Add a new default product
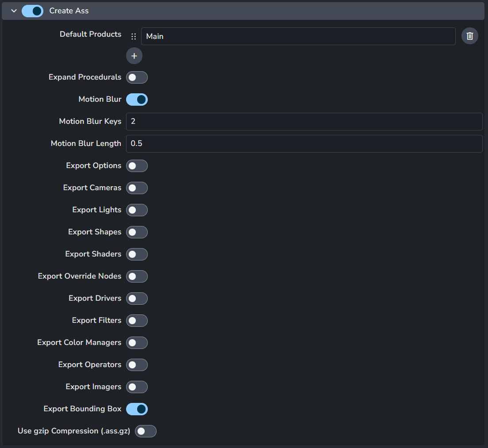This screenshot has width=488, height=448. 134,56
